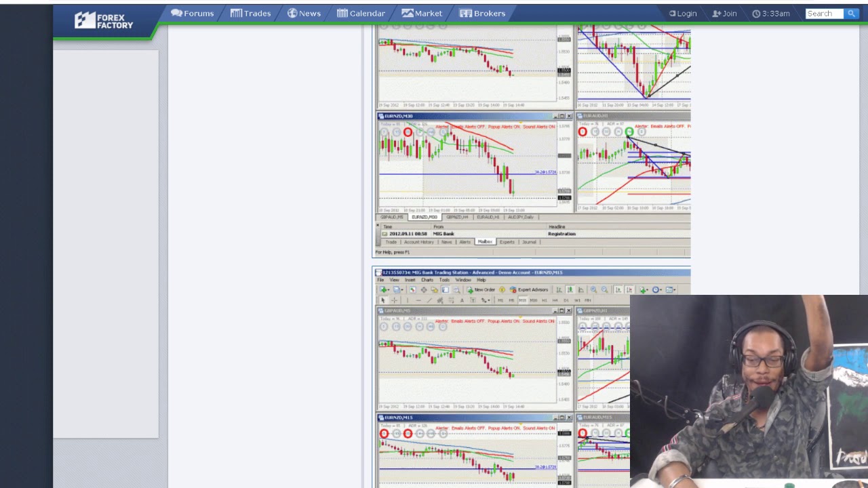Toggle the Data Window icon in MT4 toolbar
This screenshot has height=488, width=868.
(424, 290)
